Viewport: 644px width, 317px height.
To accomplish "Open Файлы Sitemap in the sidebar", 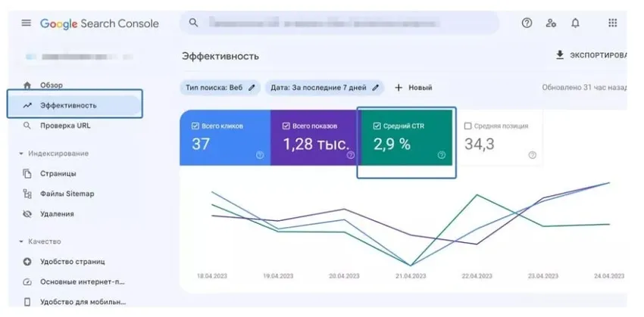I will [x=67, y=194].
